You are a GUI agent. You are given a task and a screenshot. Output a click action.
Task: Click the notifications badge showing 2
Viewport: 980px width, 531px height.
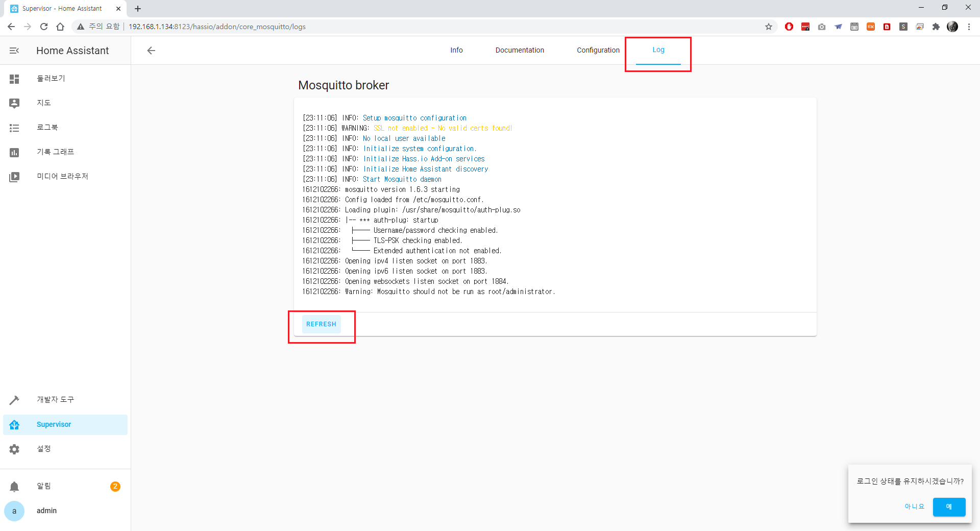click(115, 487)
